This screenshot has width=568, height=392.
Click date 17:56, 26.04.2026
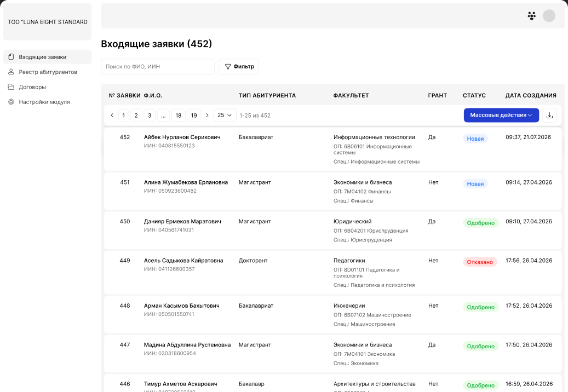pos(529,261)
